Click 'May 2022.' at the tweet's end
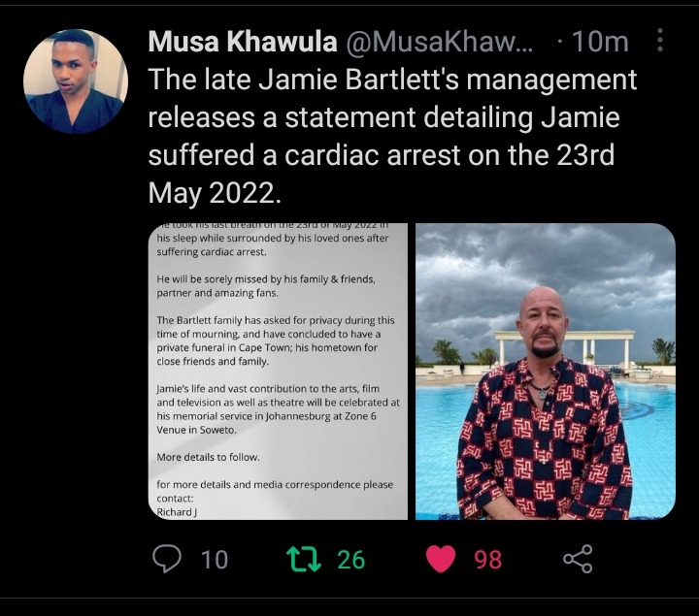The width and height of the screenshot is (699, 616). (x=215, y=193)
